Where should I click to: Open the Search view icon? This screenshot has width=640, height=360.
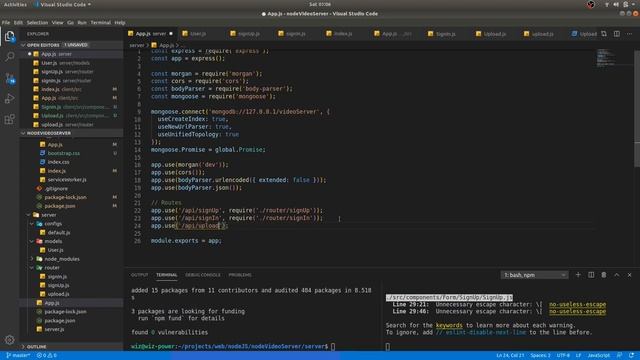[9, 56]
